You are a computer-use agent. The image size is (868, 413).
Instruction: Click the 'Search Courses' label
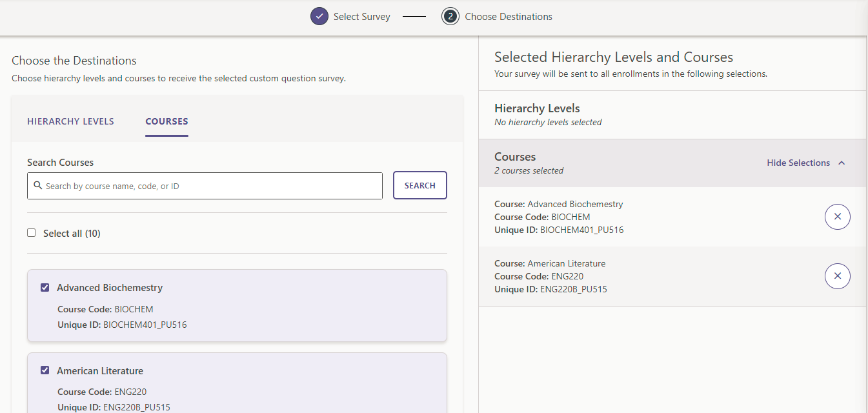[x=60, y=163]
